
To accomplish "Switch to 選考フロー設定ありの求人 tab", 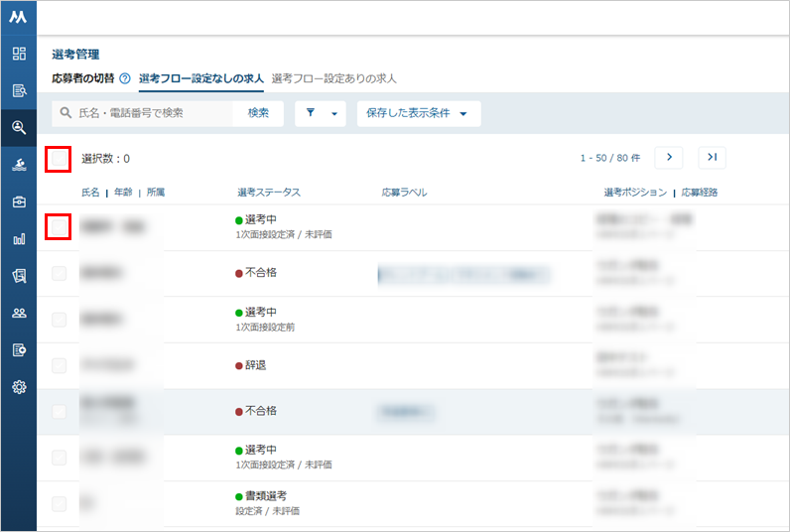I will click(x=334, y=78).
